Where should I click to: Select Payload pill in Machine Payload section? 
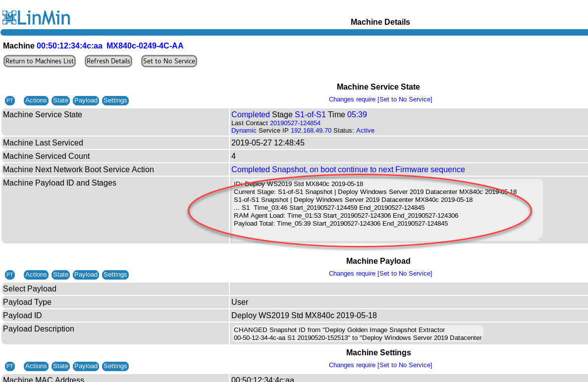86,275
